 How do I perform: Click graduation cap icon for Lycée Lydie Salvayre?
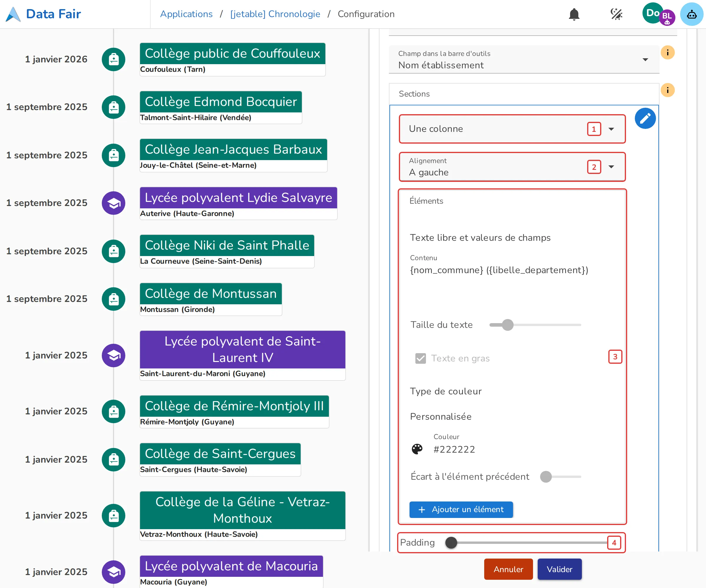point(114,203)
